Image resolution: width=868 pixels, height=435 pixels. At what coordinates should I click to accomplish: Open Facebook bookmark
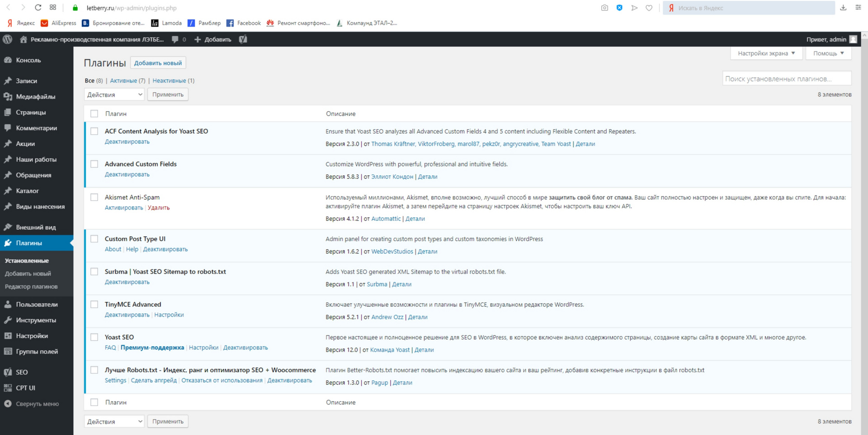(x=244, y=23)
